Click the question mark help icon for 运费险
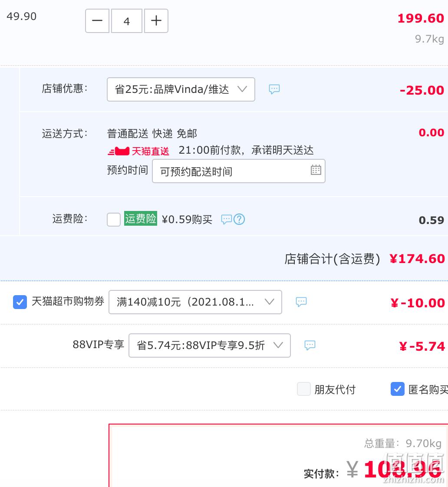The width and height of the screenshot is (448, 487). tap(239, 220)
